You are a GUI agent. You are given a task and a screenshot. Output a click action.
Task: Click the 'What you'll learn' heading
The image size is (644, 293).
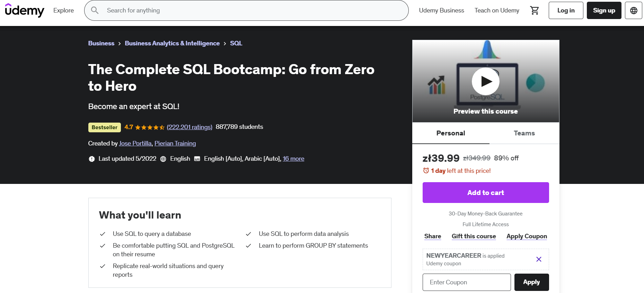pos(140,215)
